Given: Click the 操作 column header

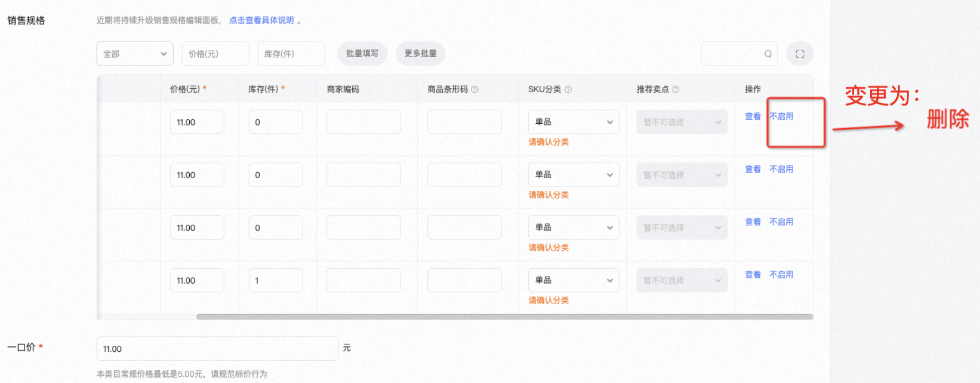Looking at the screenshot, I should 753,89.
